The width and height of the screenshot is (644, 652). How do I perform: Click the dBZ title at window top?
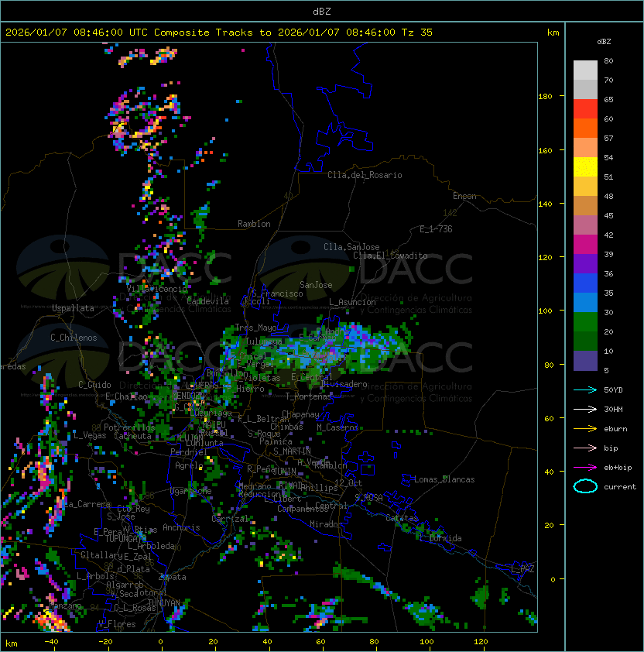click(322, 11)
